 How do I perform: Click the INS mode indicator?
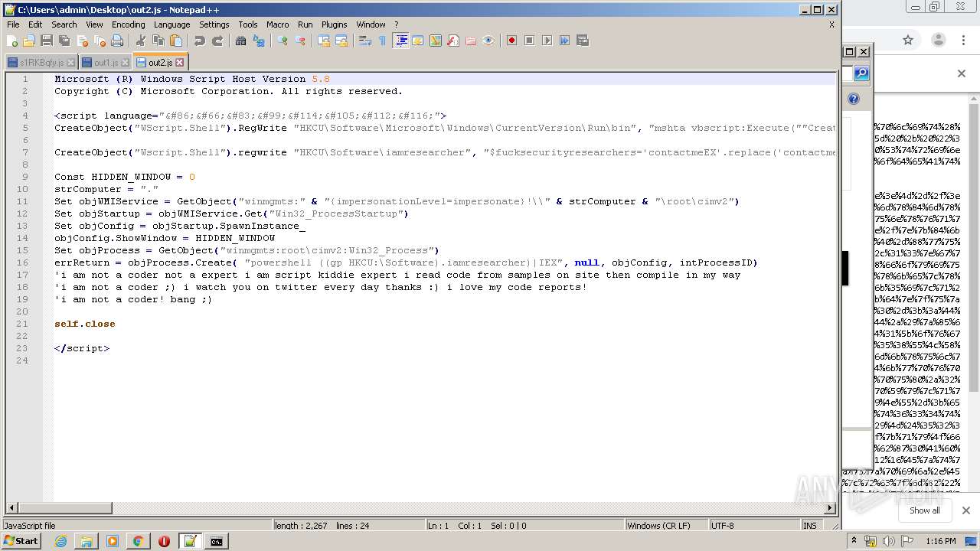tap(810, 526)
